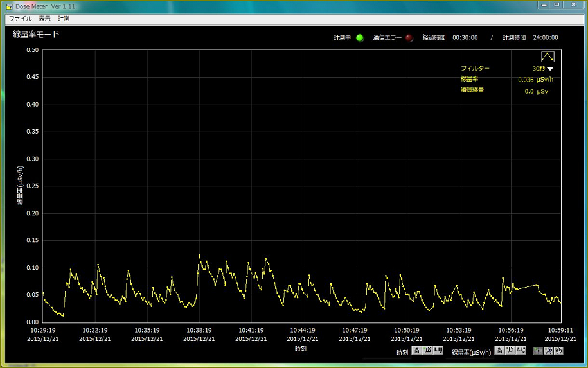Click the green 計測中 indicator light

(x=360, y=38)
